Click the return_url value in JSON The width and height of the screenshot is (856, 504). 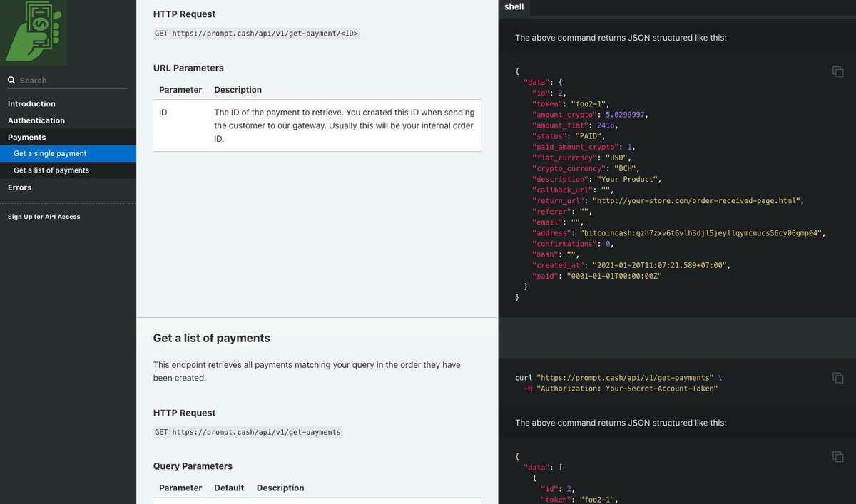[x=697, y=201]
